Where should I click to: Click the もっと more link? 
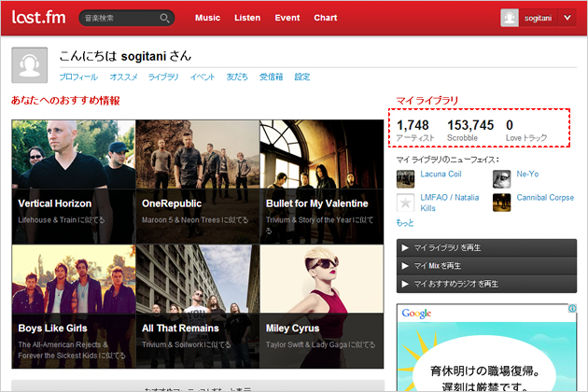[x=405, y=223]
